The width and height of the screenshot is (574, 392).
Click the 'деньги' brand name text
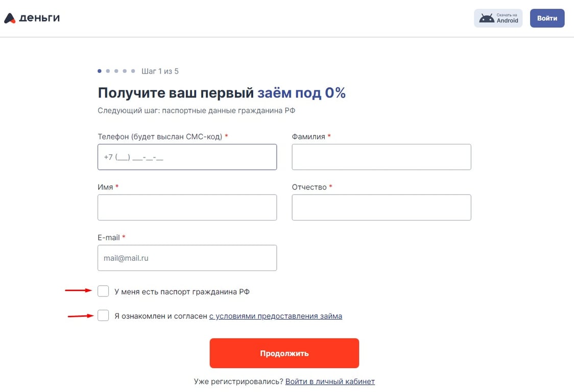(x=39, y=18)
